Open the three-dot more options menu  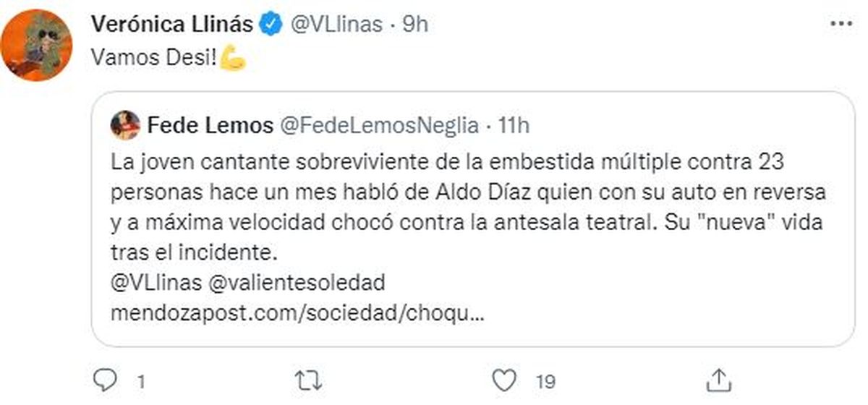pos(841,24)
